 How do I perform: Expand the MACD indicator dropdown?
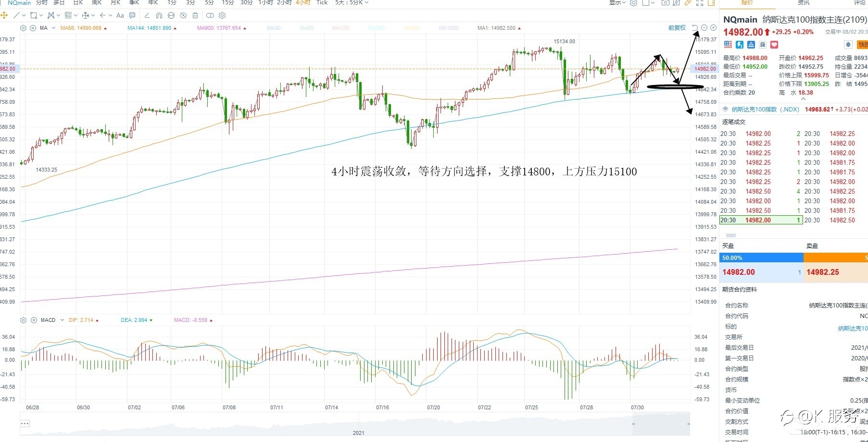(x=62, y=320)
